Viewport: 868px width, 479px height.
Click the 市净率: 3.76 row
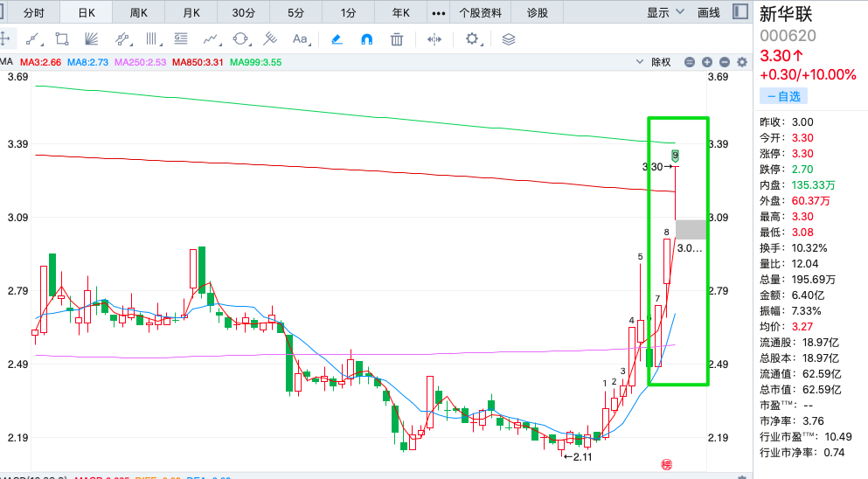[x=792, y=420]
